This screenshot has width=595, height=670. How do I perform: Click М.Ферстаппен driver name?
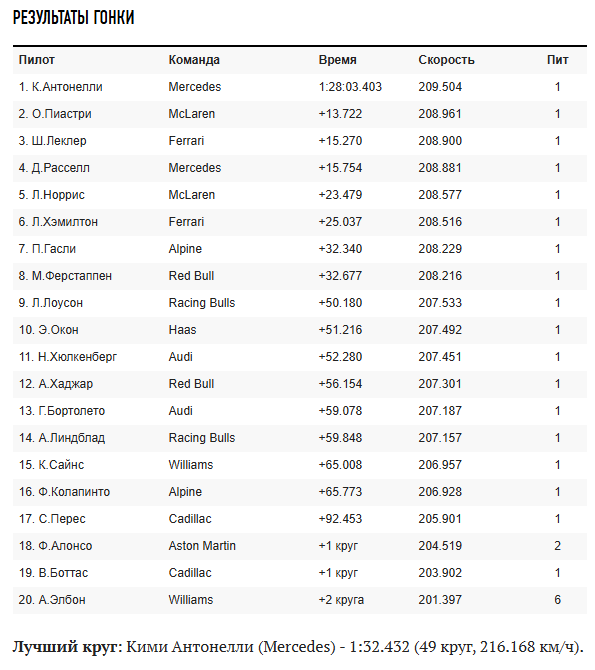(x=72, y=276)
